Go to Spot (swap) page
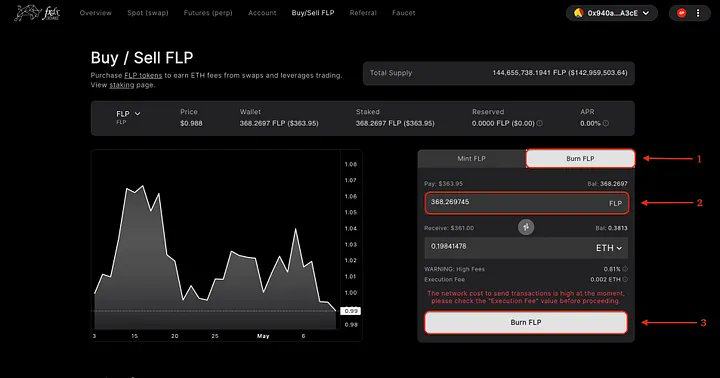This screenshot has width=720, height=378. point(148,13)
